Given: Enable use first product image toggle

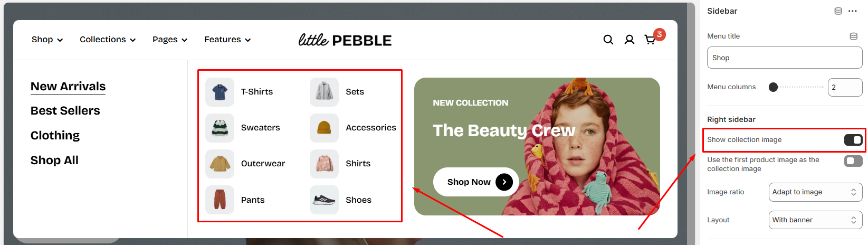Looking at the screenshot, I should click(x=853, y=161).
